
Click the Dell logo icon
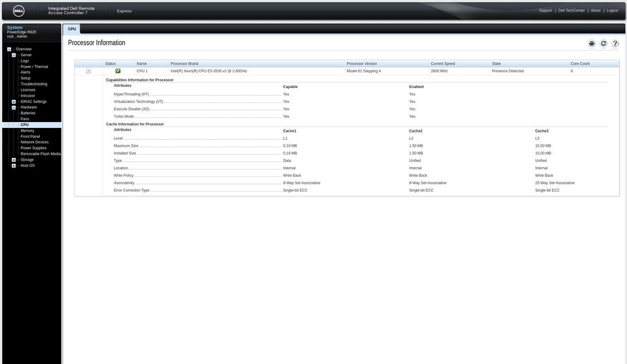(x=18, y=11)
